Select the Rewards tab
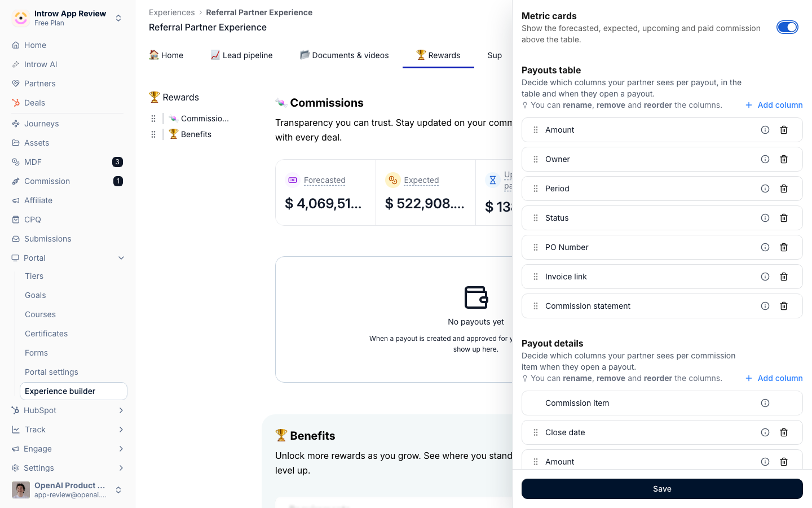Image resolution: width=812 pixels, height=508 pixels. [x=438, y=55]
